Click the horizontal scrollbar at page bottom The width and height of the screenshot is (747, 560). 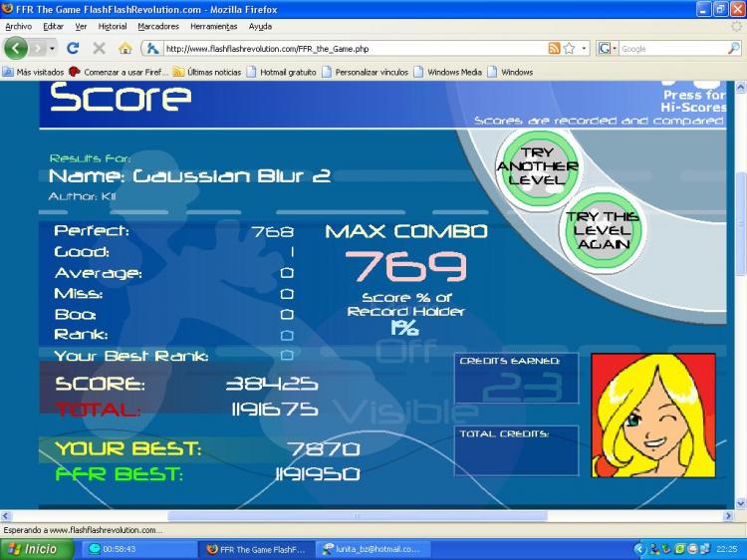(x=357, y=516)
